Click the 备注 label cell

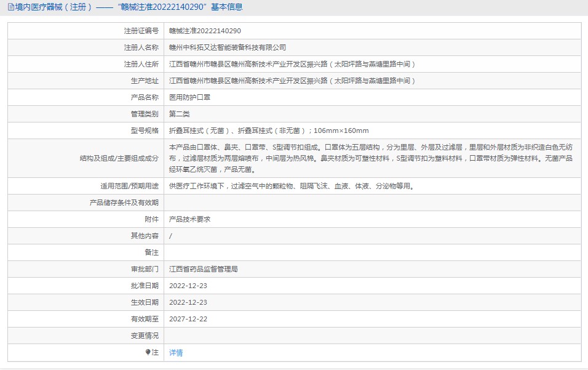tap(86, 252)
